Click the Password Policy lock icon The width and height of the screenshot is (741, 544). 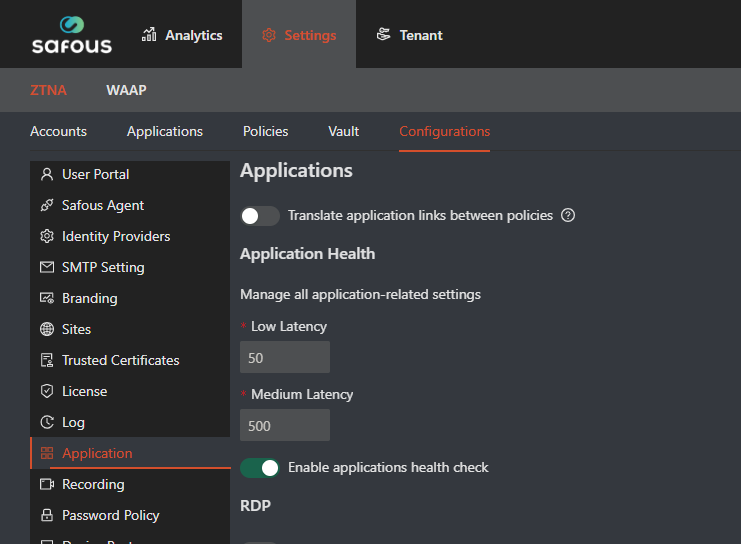(46, 515)
